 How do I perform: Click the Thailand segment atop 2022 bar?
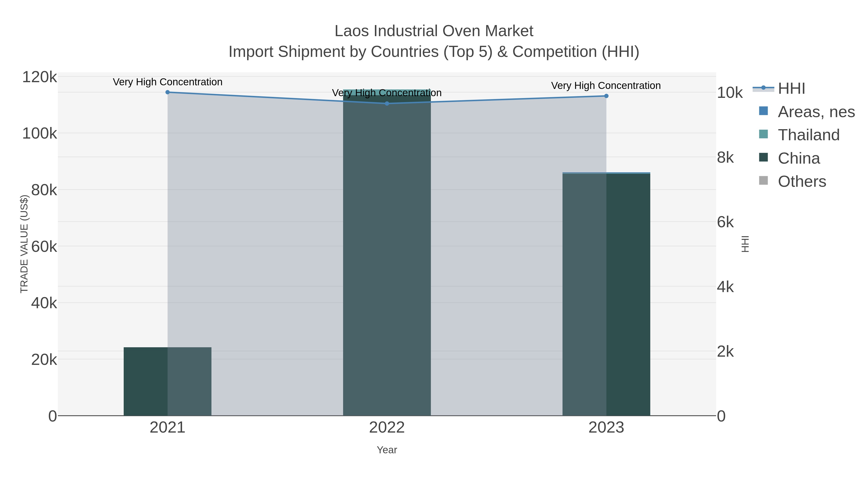(x=387, y=92)
